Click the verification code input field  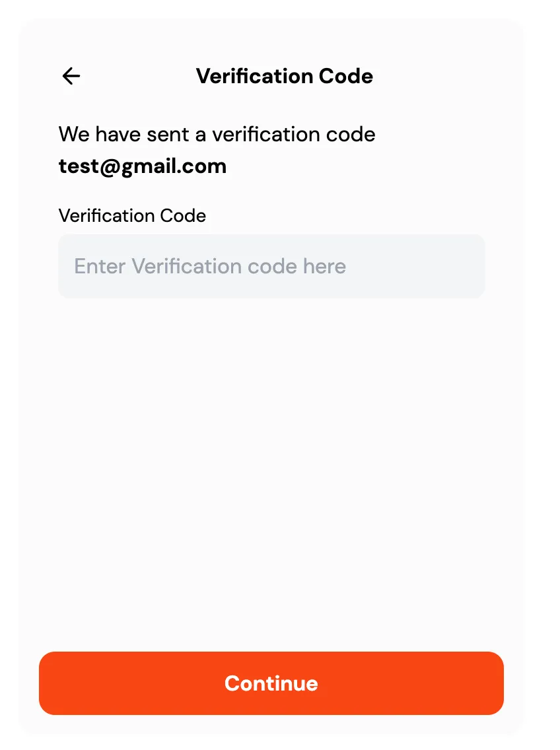(271, 266)
